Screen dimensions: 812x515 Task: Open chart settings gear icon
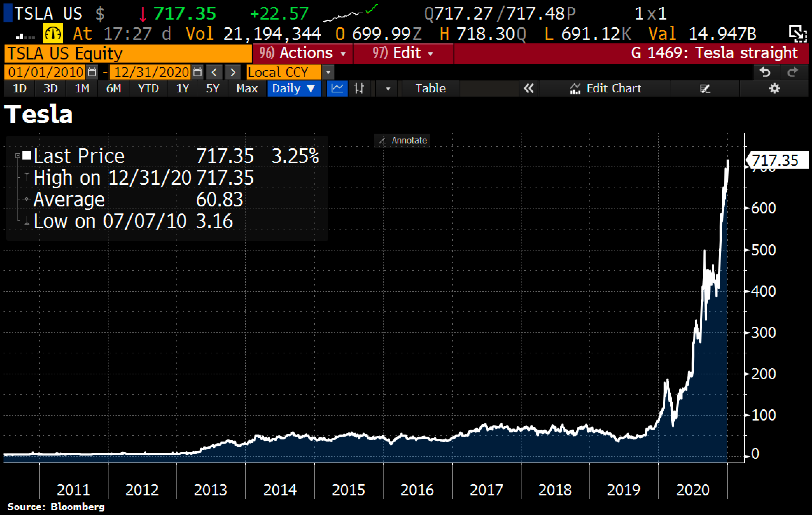tap(774, 88)
